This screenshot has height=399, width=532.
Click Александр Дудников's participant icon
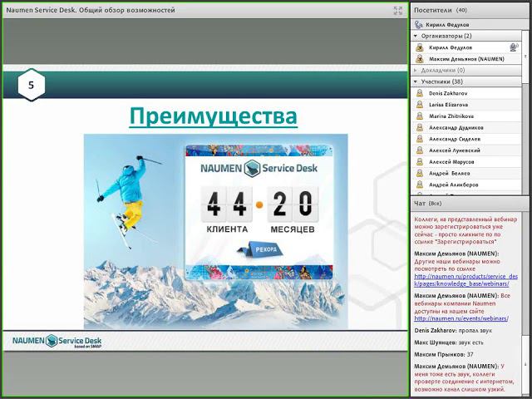420,127
